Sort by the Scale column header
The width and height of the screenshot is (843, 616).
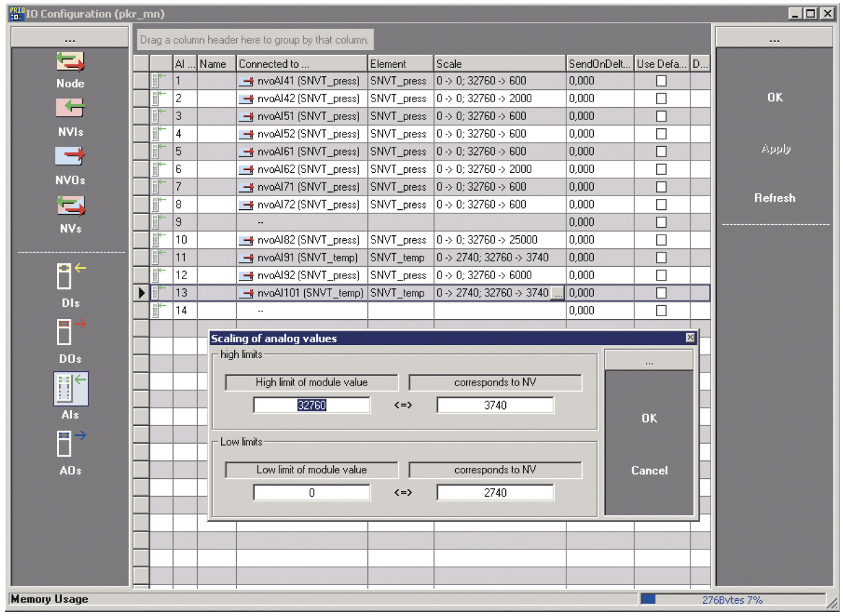tap(499, 64)
